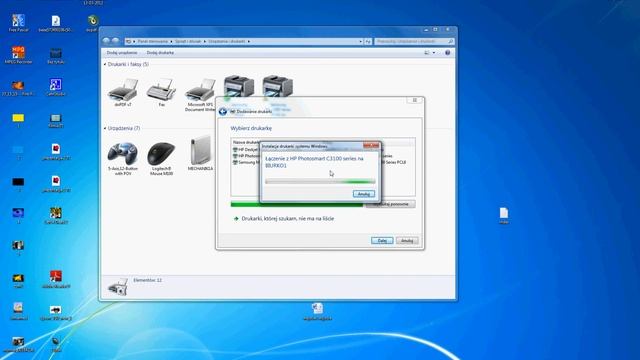Open CamStudio desktop shortcut
The height and width of the screenshot is (360, 640).
[56, 87]
